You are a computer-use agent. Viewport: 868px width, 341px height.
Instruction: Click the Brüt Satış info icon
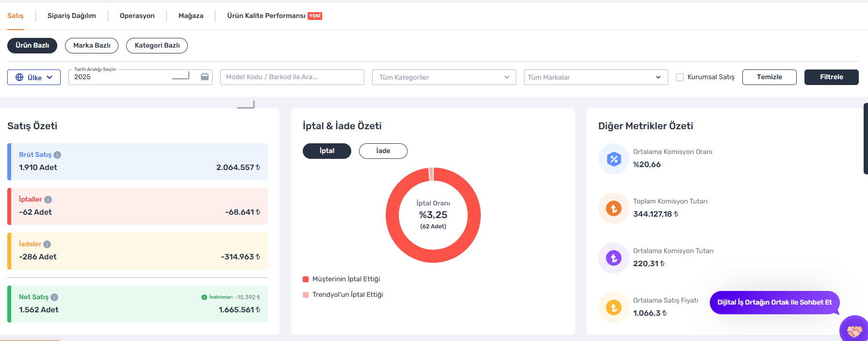57,155
